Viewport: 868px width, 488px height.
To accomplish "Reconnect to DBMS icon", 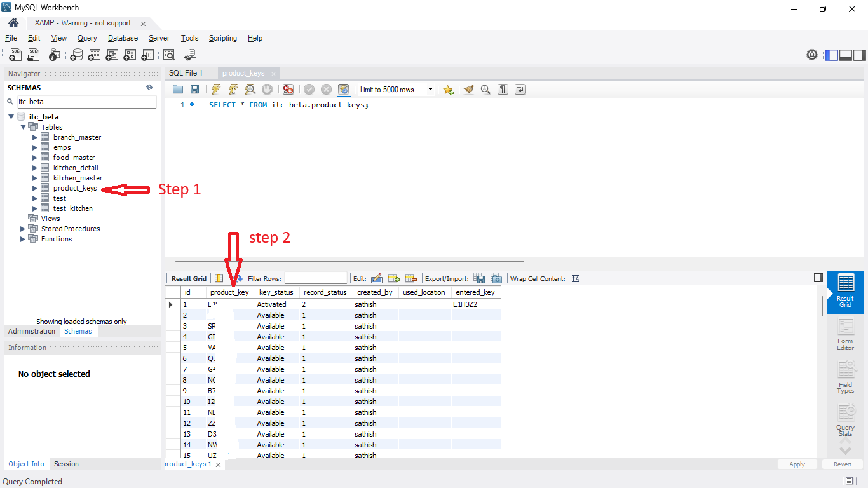I will click(190, 55).
